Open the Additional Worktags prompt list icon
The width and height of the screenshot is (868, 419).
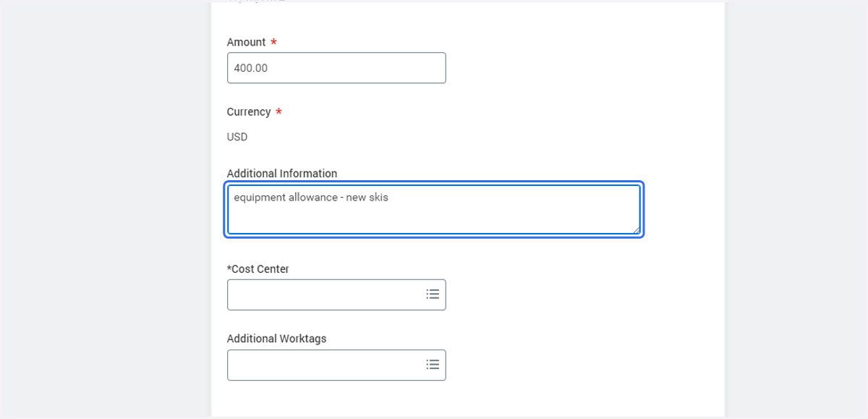coord(433,365)
